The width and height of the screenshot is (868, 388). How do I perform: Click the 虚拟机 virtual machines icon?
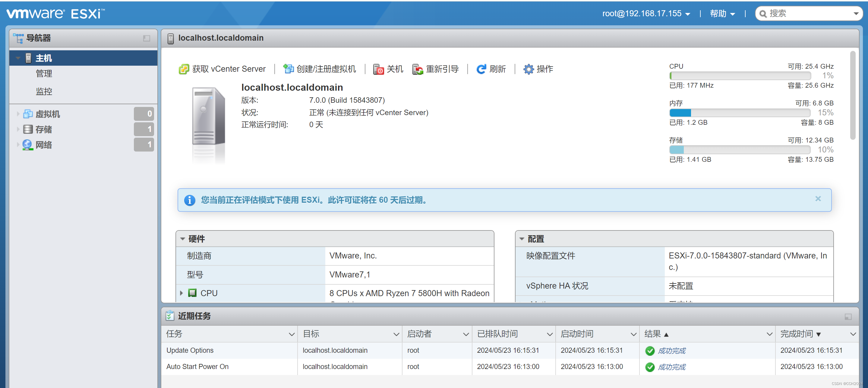(28, 114)
